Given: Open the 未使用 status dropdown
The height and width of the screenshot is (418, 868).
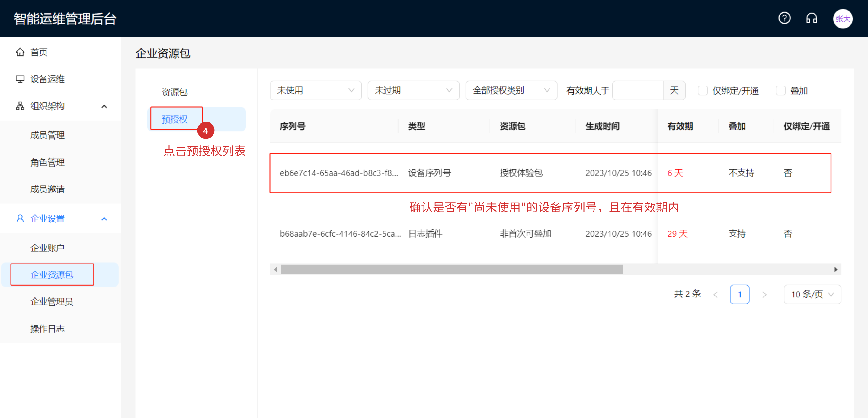Looking at the screenshot, I should [x=315, y=90].
